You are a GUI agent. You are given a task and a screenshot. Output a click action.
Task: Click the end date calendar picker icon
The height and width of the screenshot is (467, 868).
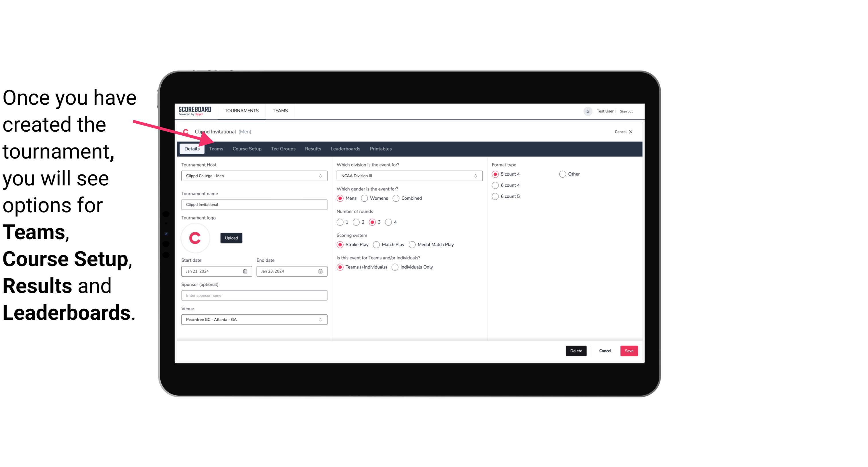[320, 271]
